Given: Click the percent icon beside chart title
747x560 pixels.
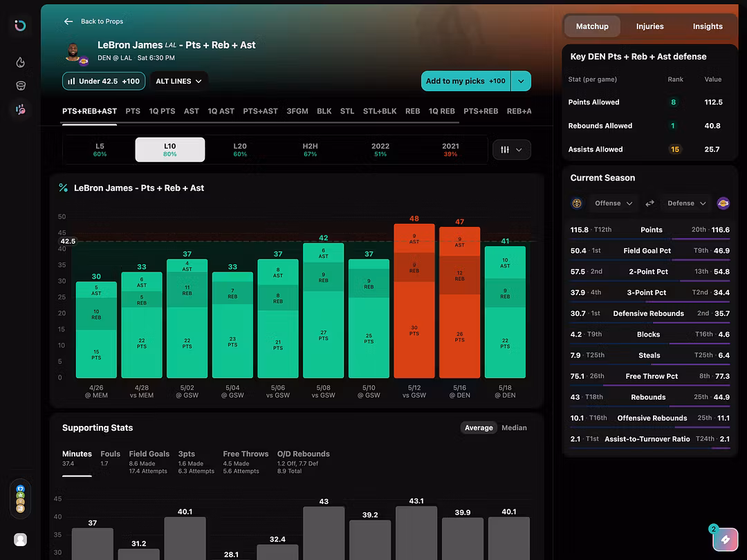Looking at the screenshot, I should (x=63, y=188).
